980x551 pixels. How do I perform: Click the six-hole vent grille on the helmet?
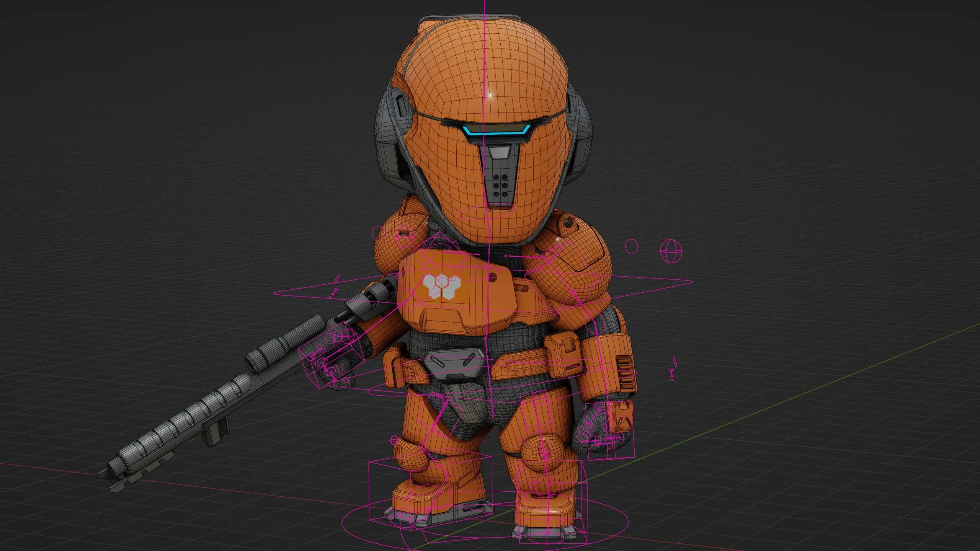coord(501,186)
